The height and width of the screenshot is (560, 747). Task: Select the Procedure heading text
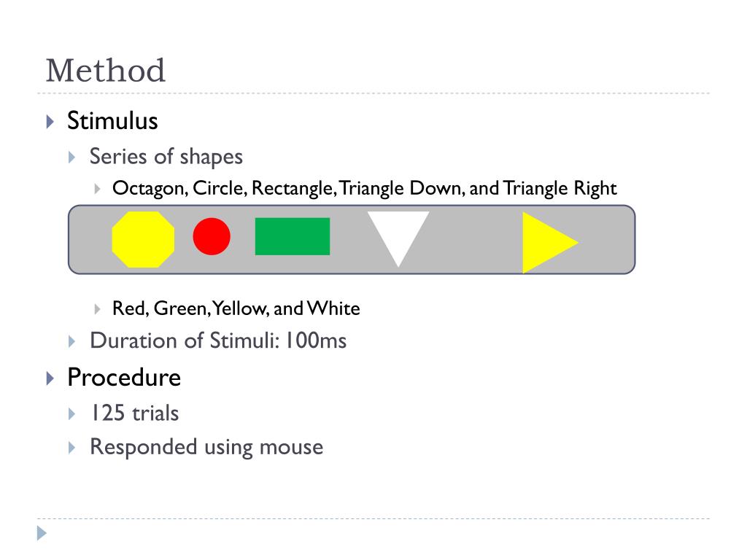coord(124,378)
